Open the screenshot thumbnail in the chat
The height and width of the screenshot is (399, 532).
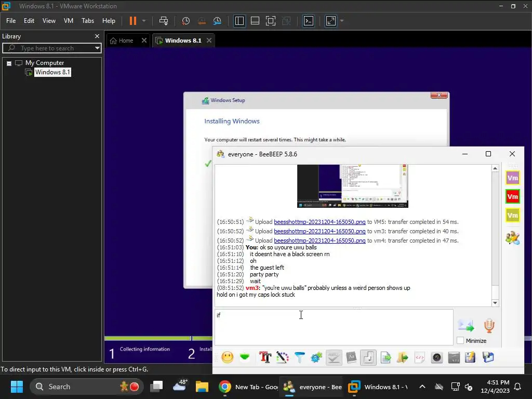[353, 186]
